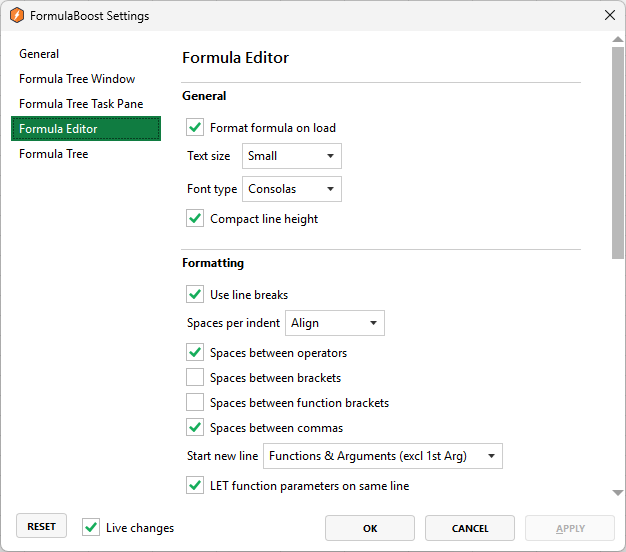
Task: Open Spaces per indent dropdown
Action: click(x=335, y=323)
